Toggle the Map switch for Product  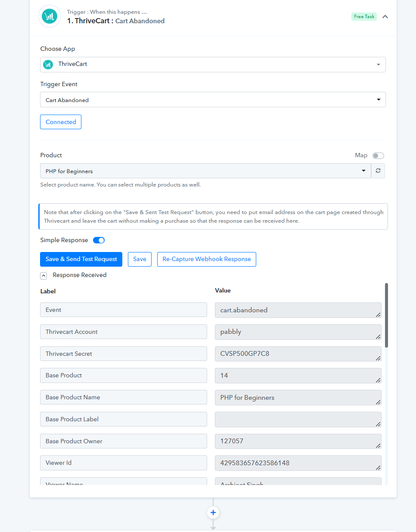coord(378,156)
